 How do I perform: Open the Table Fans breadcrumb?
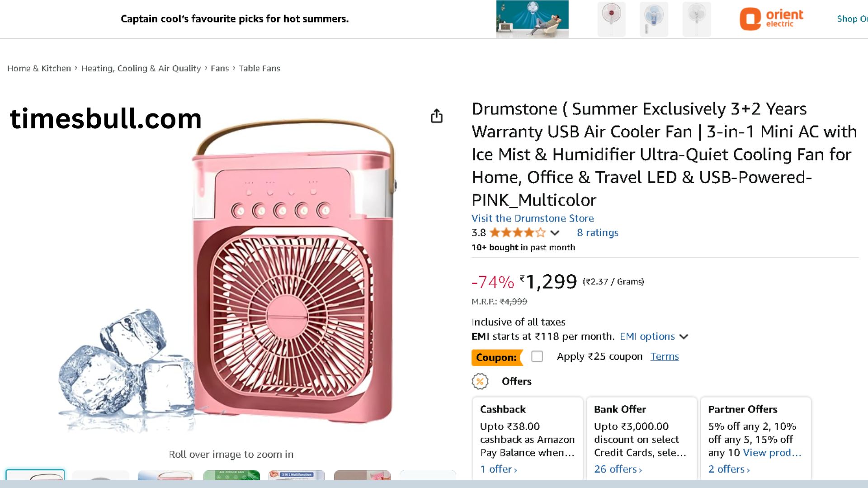point(259,68)
